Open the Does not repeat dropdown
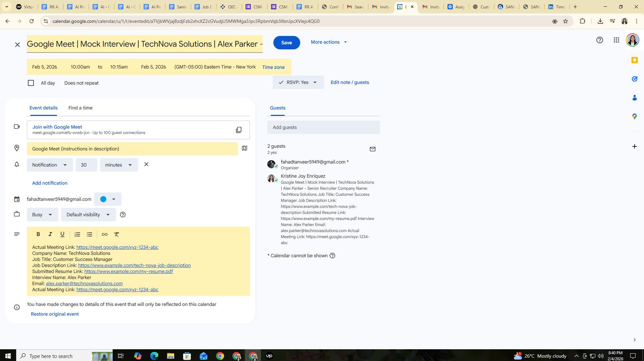The height and width of the screenshot is (361, 644). point(82,83)
